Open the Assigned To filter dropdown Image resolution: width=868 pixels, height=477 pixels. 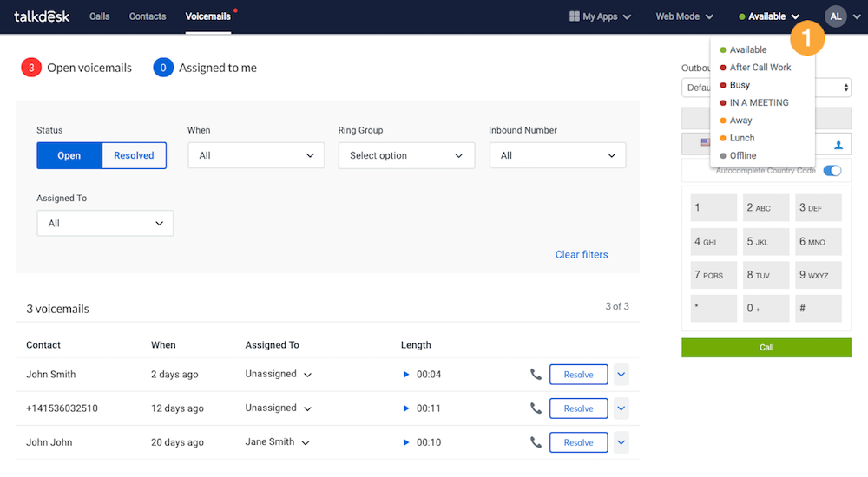coord(105,223)
